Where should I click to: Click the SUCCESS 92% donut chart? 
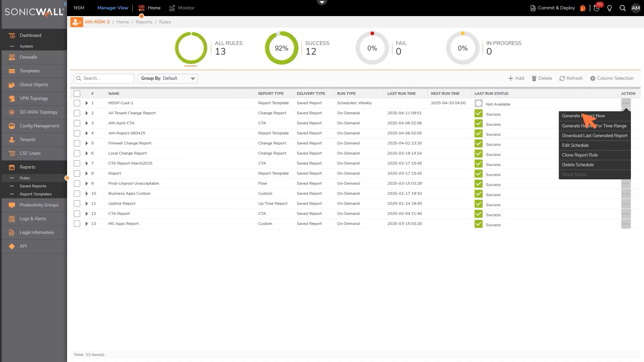pos(281,48)
